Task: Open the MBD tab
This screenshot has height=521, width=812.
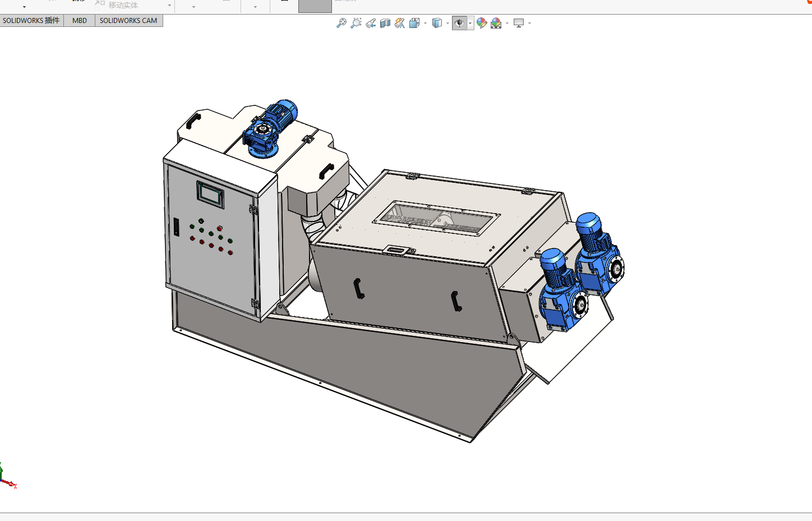Action: [x=80, y=21]
